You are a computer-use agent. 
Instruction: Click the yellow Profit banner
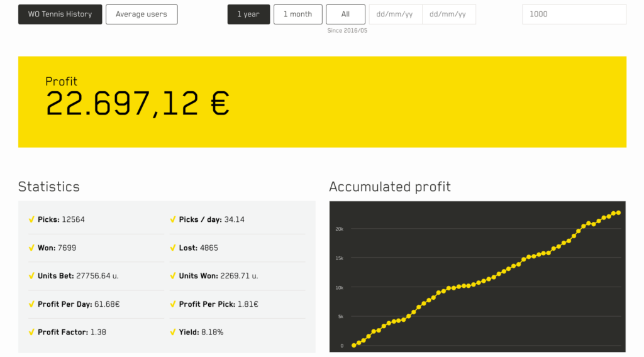[322, 102]
